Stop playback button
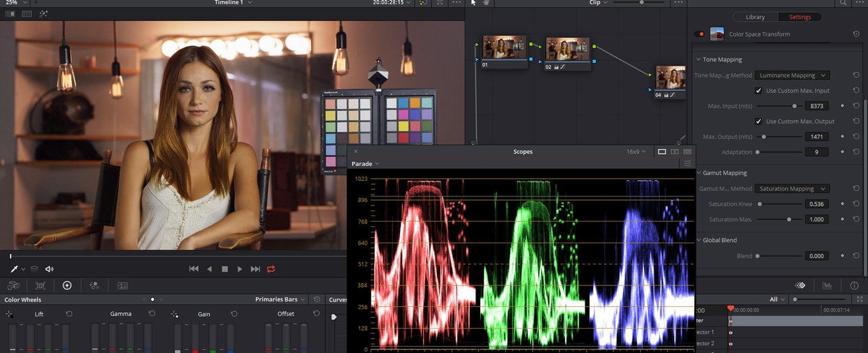 click(225, 269)
